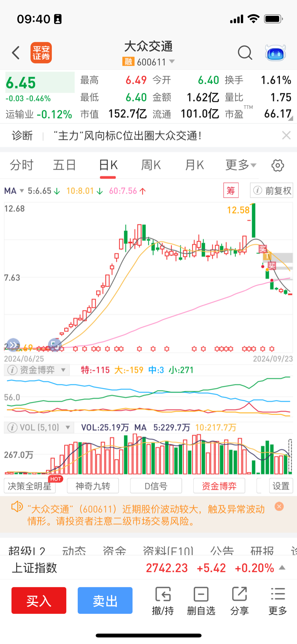Open 资金 tab
Image resolution: width=297 pixels, height=644 pixels.
tap(114, 550)
